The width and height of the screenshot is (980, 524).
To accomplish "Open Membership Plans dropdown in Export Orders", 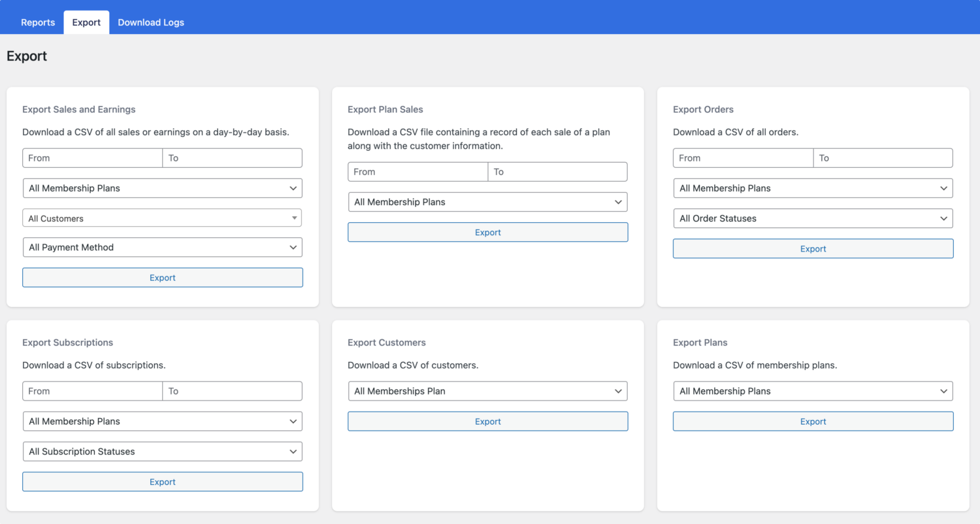I will click(x=813, y=188).
